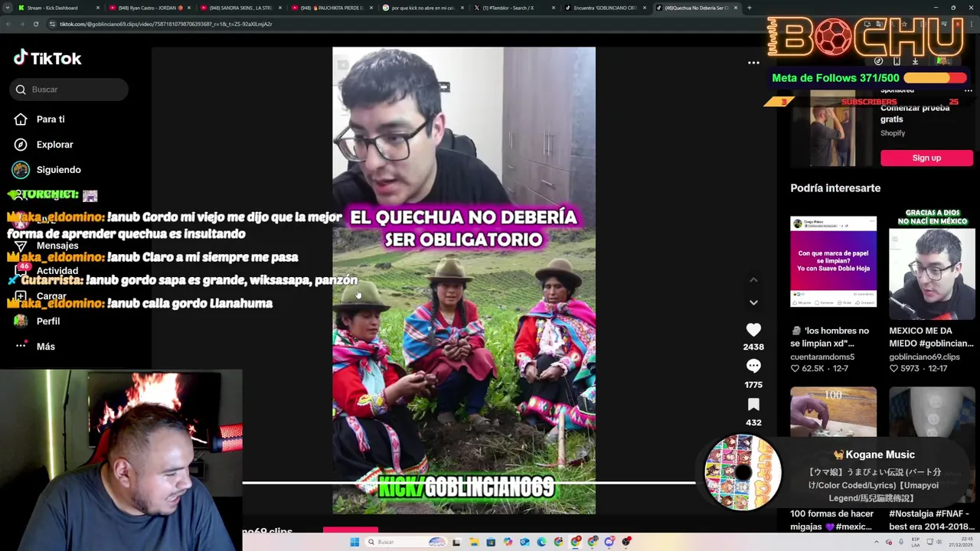This screenshot has height=551, width=980.
Task: Switch to the SANDRA SKINS tab
Action: click(240, 8)
